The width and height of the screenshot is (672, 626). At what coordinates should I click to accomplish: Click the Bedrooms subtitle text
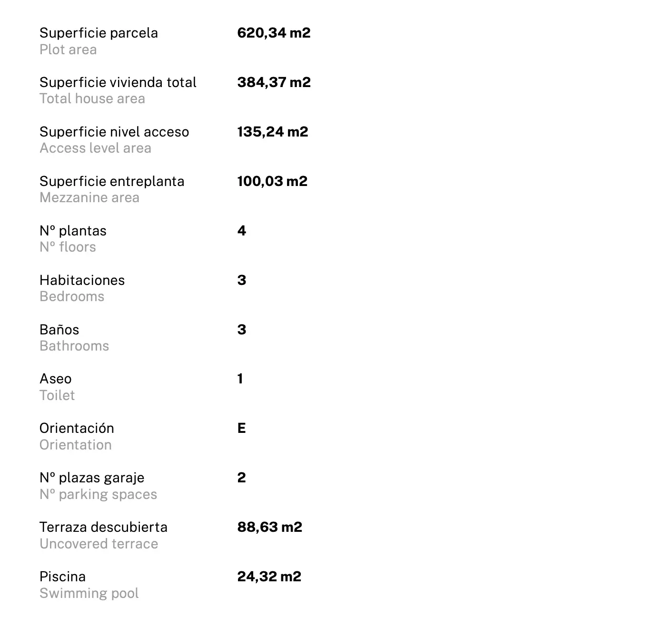[x=72, y=296]
